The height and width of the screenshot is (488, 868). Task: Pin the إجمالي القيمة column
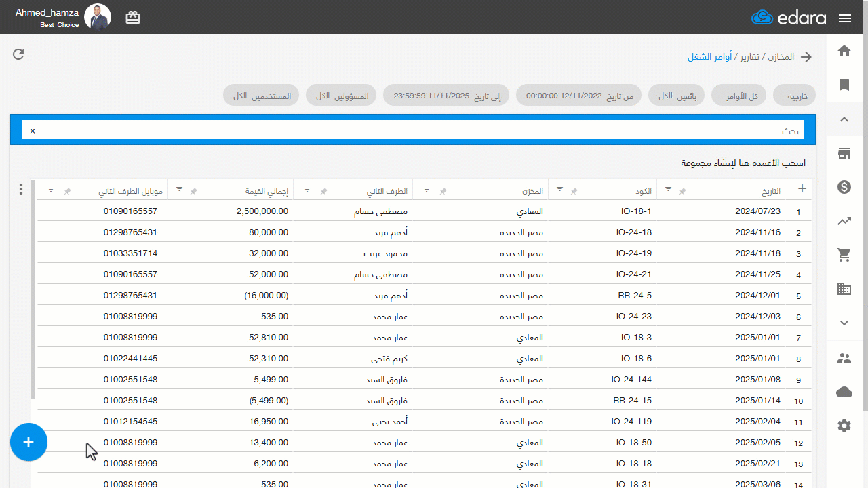coord(193,192)
